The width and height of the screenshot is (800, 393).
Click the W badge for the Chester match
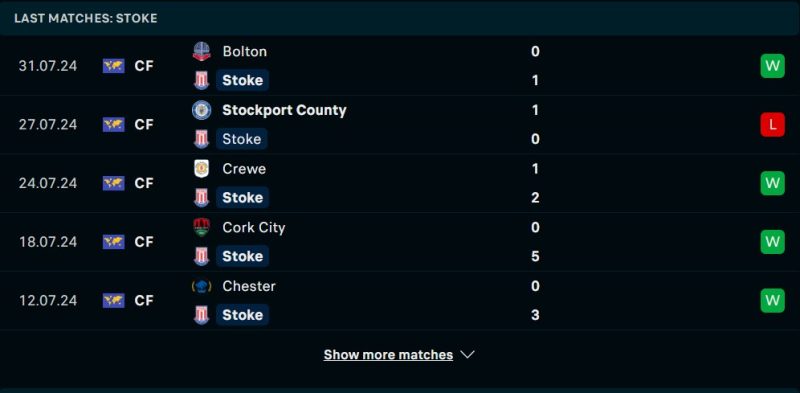[772, 300]
